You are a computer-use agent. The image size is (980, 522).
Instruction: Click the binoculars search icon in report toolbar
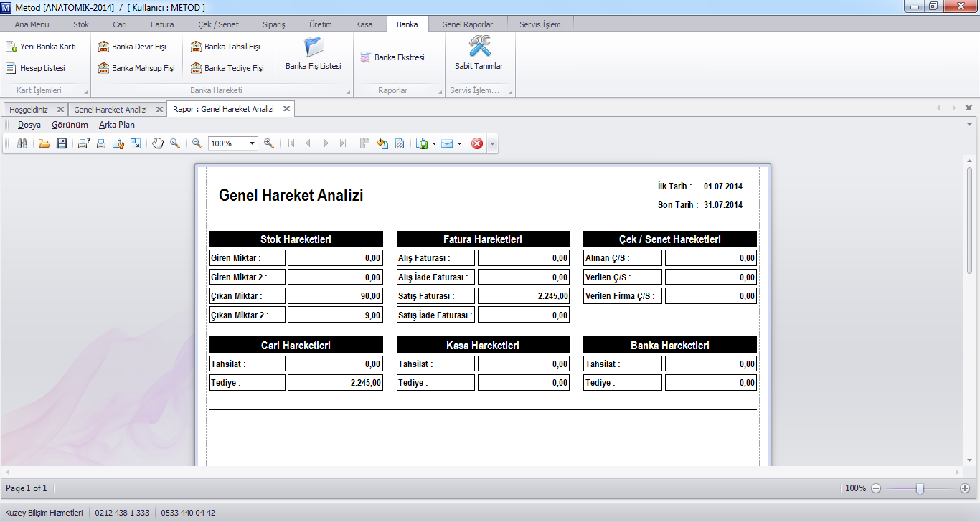pyautogui.click(x=22, y=143)
